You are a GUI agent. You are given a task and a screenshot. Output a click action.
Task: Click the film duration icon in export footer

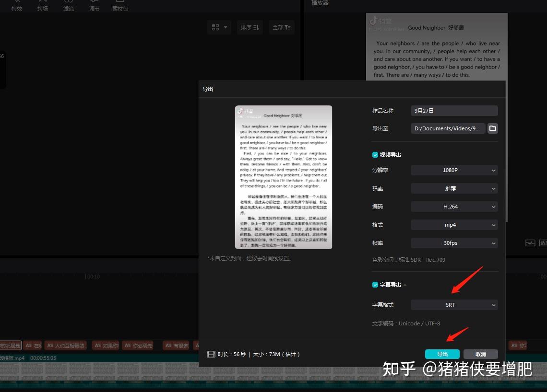(211, 354)
